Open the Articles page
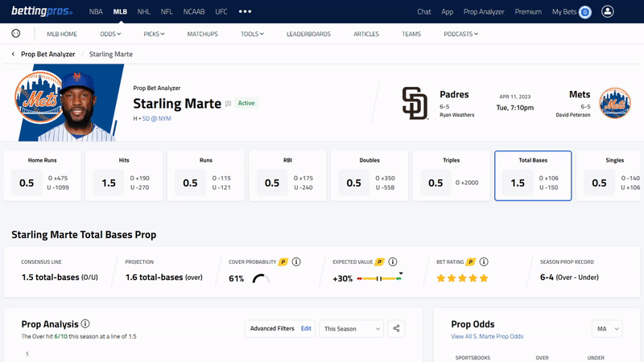Viewport: 644px width, 362px height. (x=366, y=34)
